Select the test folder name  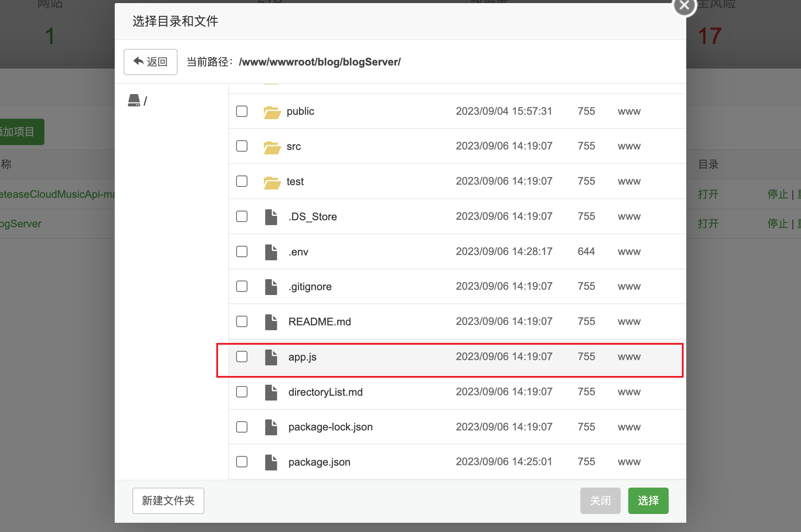295,182
